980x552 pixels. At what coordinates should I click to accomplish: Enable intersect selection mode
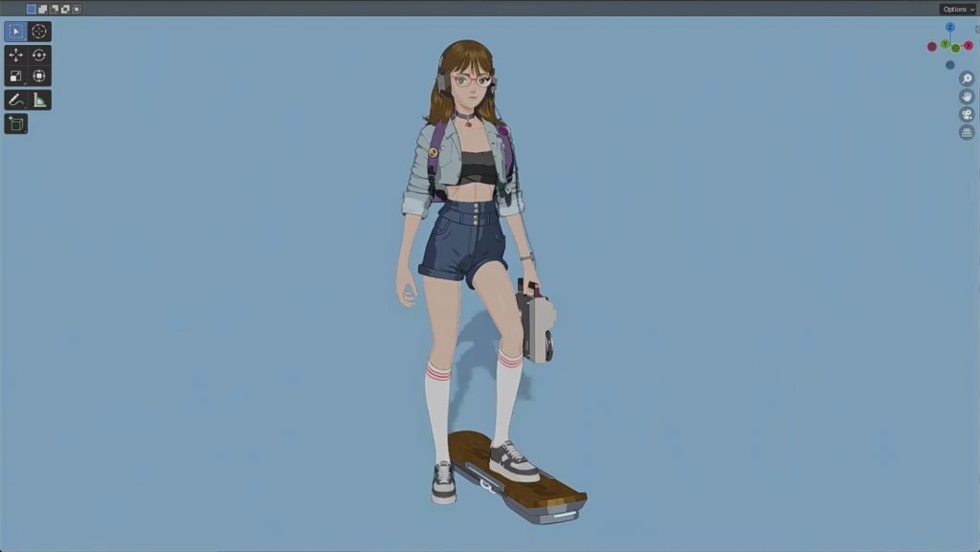77,10
